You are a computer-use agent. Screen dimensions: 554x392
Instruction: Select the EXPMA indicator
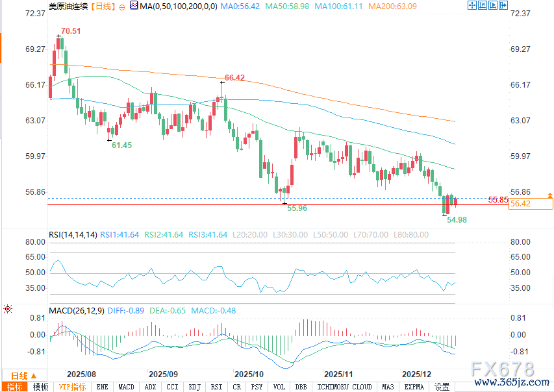414,387
